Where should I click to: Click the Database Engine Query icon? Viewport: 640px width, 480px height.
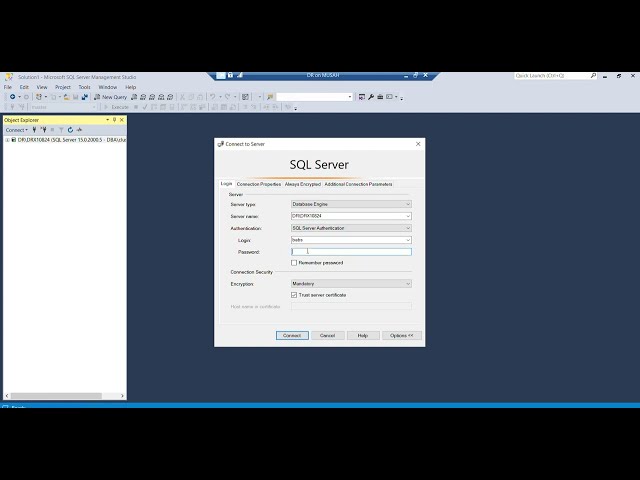(134, 97)
